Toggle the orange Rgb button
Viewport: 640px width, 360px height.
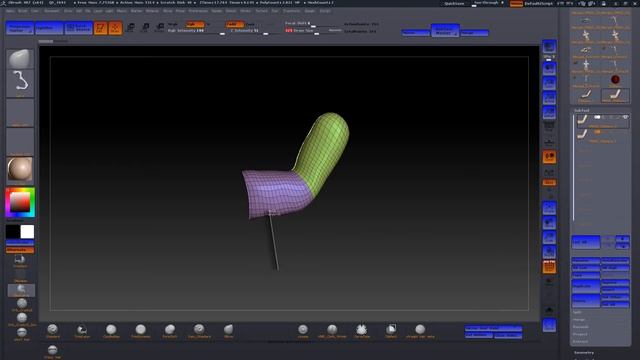pyautogui.click(x=195, y=24)
